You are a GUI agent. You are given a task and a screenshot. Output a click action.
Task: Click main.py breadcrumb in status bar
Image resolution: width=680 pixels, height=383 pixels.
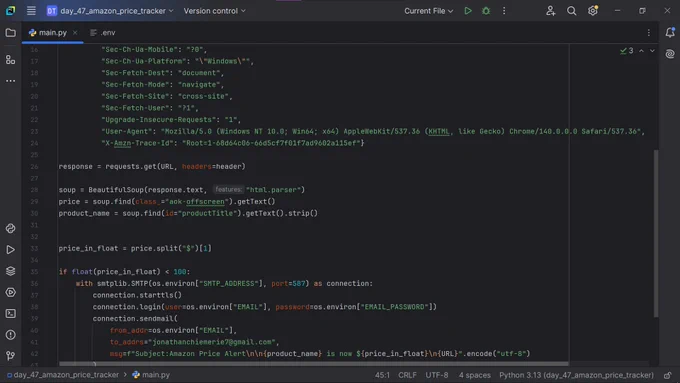tap(151, 375)
